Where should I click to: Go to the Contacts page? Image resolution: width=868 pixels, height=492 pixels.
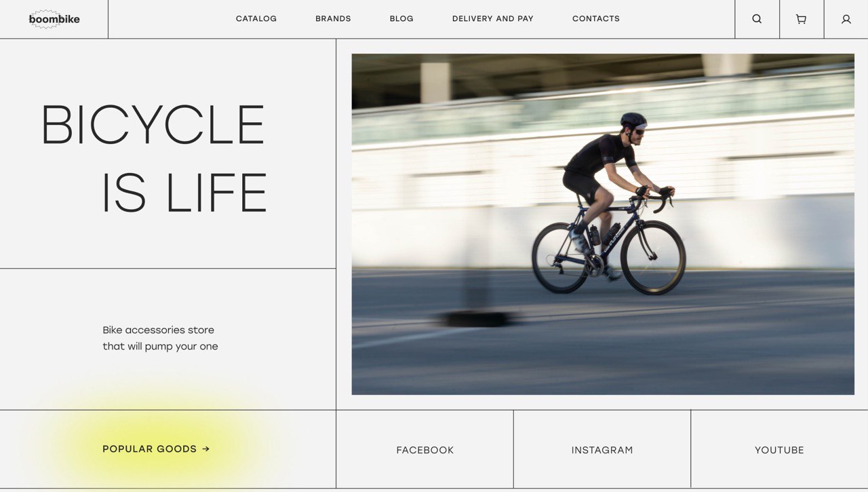596,19
